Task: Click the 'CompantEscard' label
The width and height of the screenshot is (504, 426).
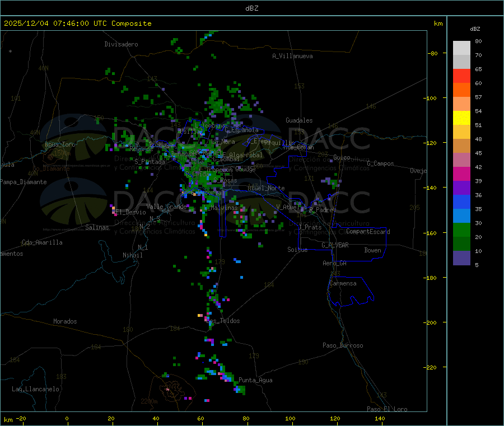Action: (368, 231)
